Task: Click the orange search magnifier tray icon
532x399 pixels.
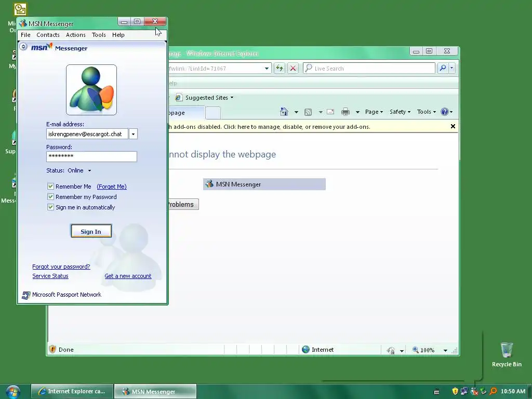Action: [494, 391]
